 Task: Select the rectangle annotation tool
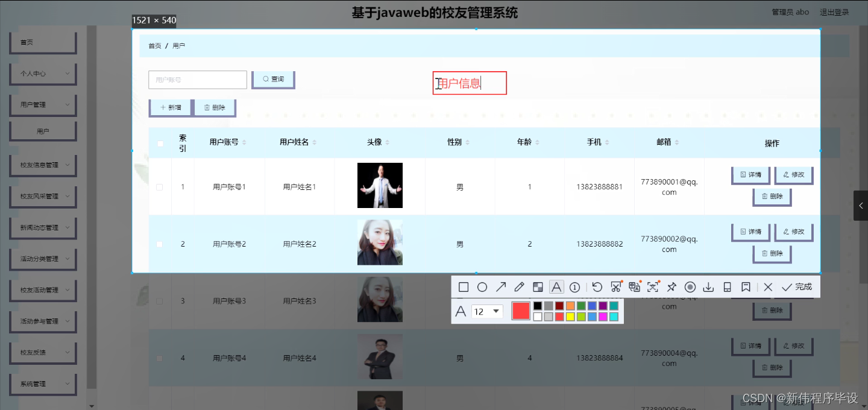coord(464,287)
